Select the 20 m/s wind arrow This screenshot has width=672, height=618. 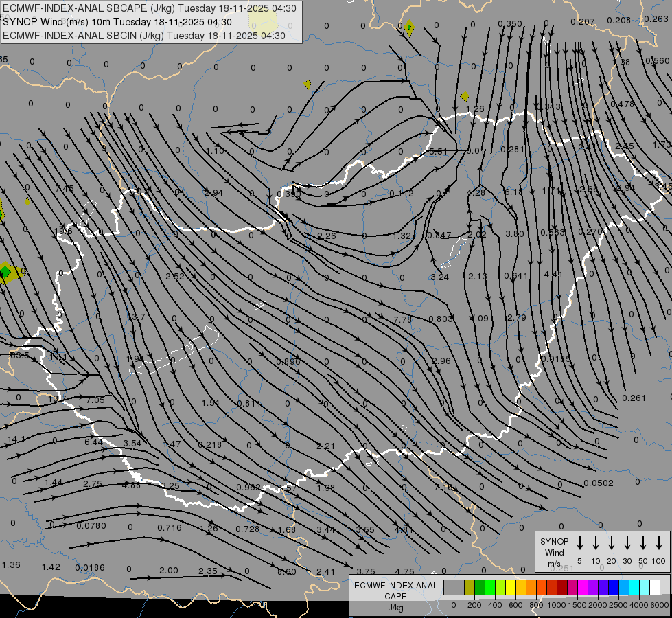[x=612, y=543]
